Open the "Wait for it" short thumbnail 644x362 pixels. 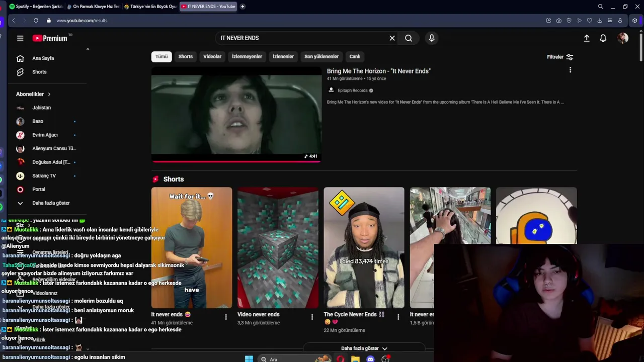coord(192,247)
